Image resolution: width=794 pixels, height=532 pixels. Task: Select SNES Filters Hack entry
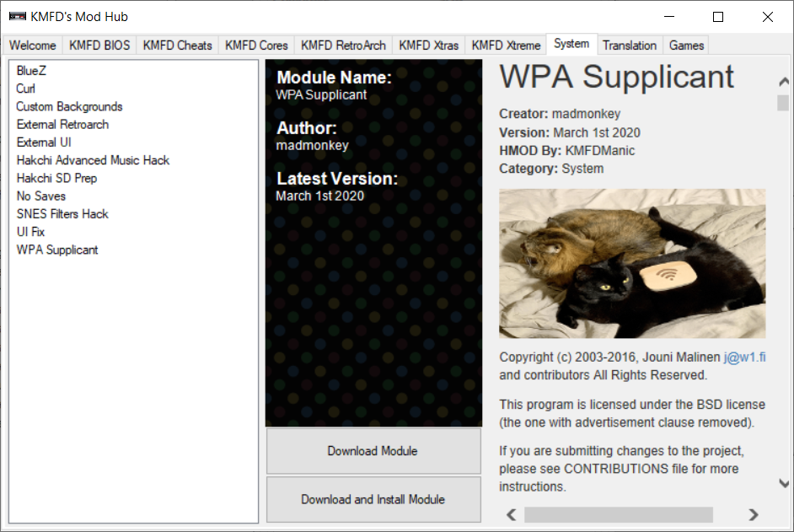coord(62,214)
